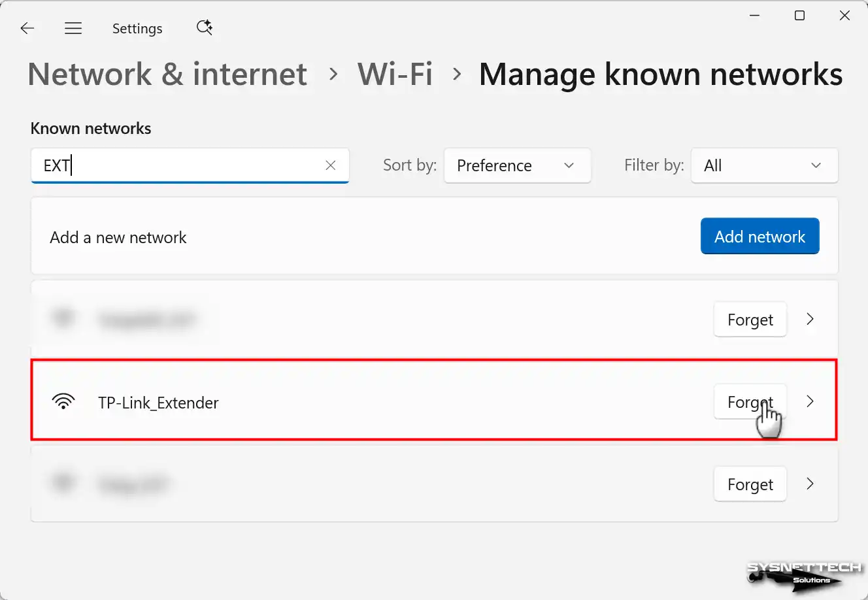
Task: Open the navigation hamburger menu
Action: point(73,28)
